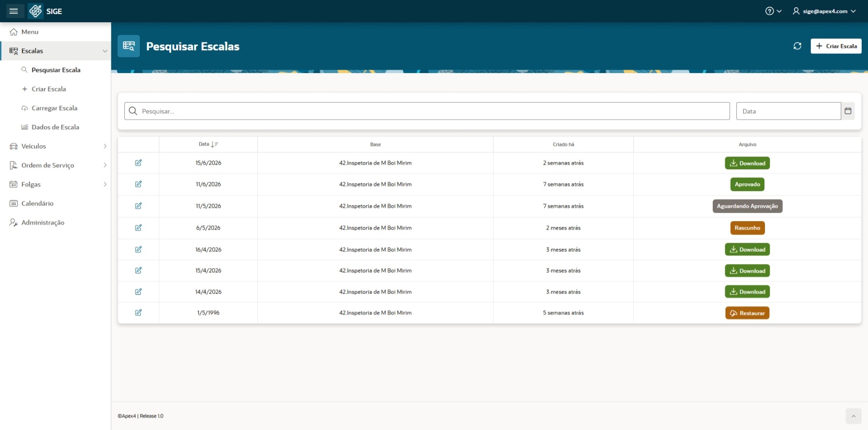The image size is (868, 430).
Task: Open the help question mark menu
Action: 773,11
